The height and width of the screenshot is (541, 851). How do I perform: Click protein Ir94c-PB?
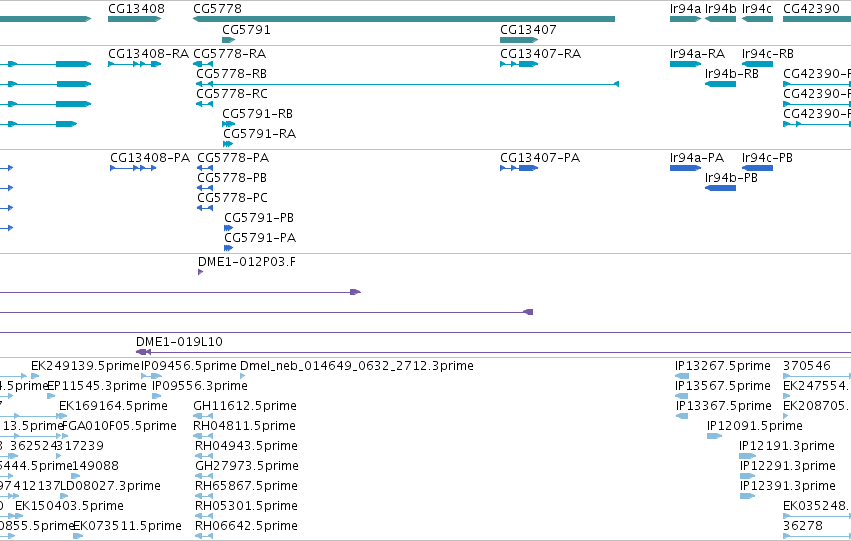(x=757, y=168)
